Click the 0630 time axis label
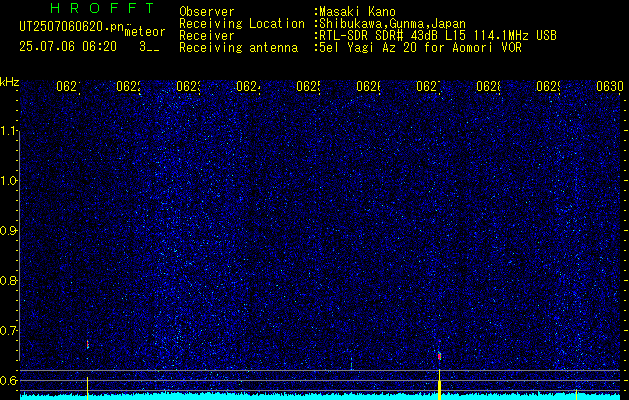This screenshot has height=400, width=629. pyautogui.click(x=610, y=86)
